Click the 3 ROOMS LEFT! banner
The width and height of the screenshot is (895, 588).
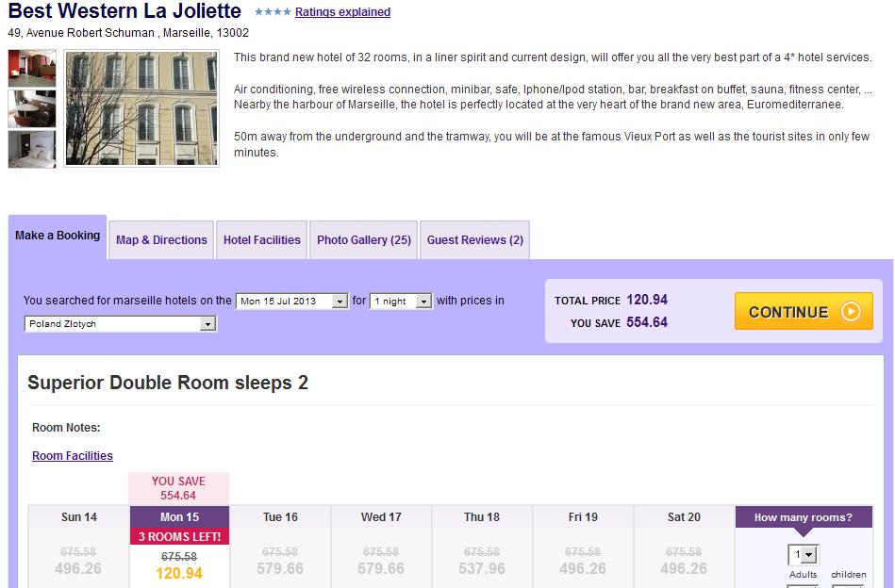[x=180, y=537]
